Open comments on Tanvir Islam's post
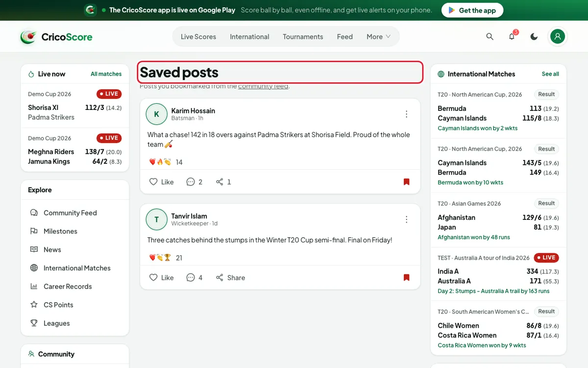Viewport: 588px width, 368px height. [x=195, y=277]
